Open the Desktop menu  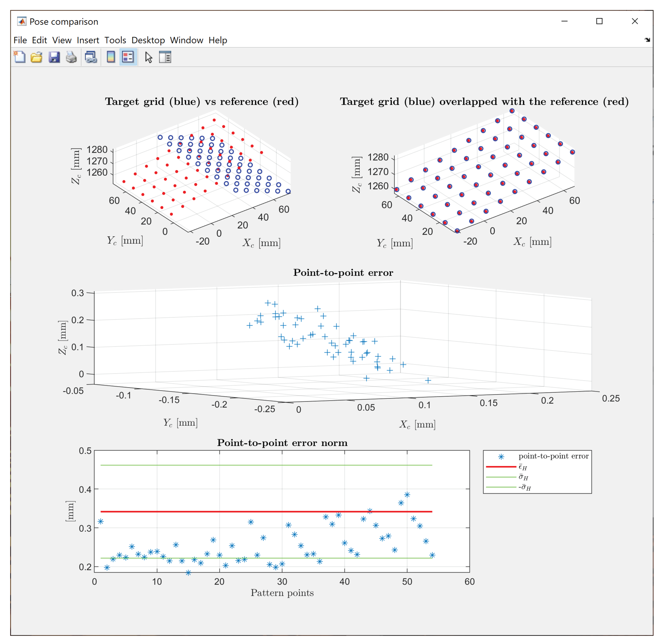point(148,40)
